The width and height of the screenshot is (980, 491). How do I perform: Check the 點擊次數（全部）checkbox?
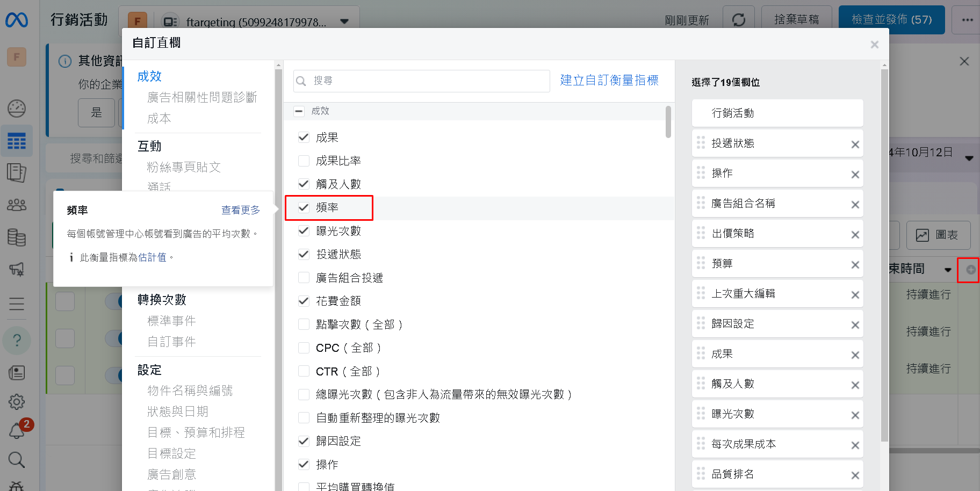click(304, 324)
